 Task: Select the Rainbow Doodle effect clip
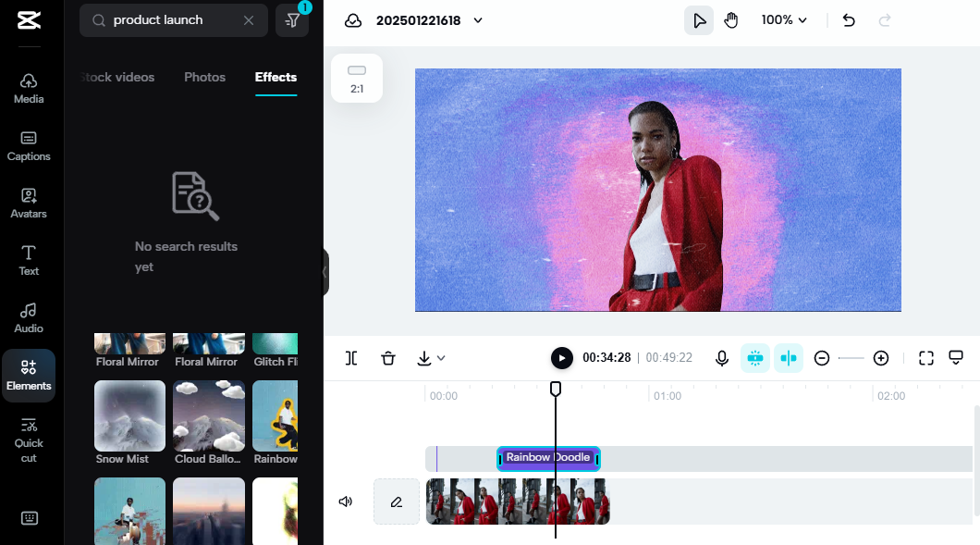coord(548,459)
